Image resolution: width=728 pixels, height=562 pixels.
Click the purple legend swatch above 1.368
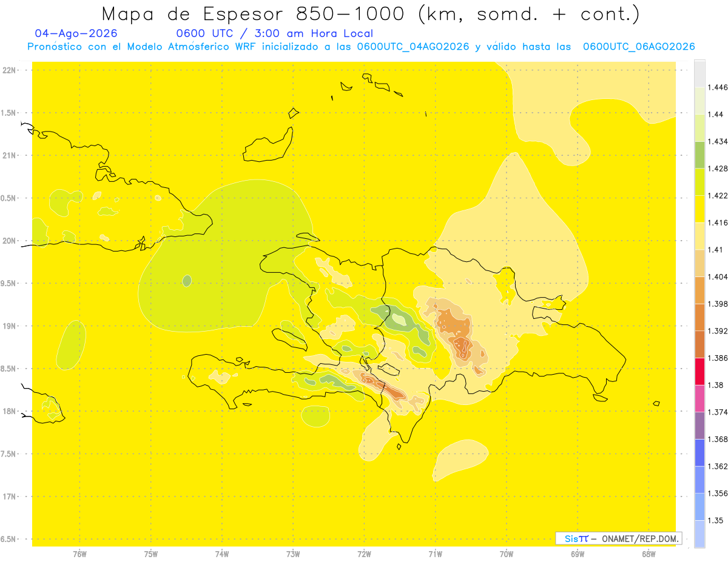(699, 426)
